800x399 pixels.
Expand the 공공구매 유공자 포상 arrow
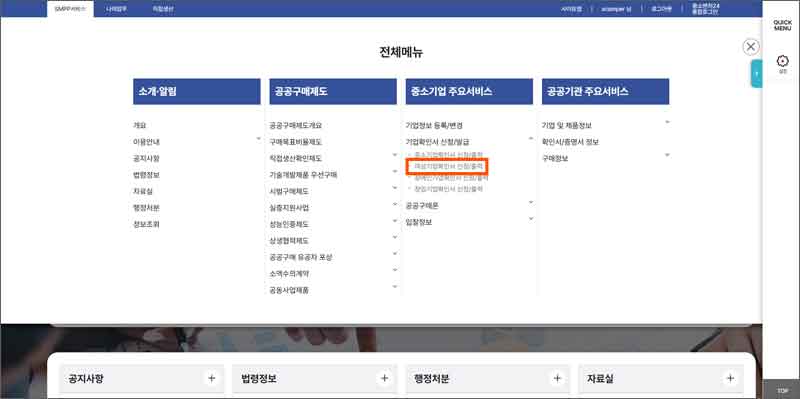click(394, 254)
